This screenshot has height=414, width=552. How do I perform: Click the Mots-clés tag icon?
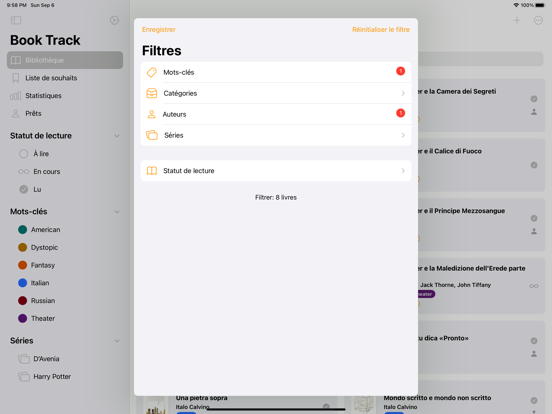[x=152, y=72]
